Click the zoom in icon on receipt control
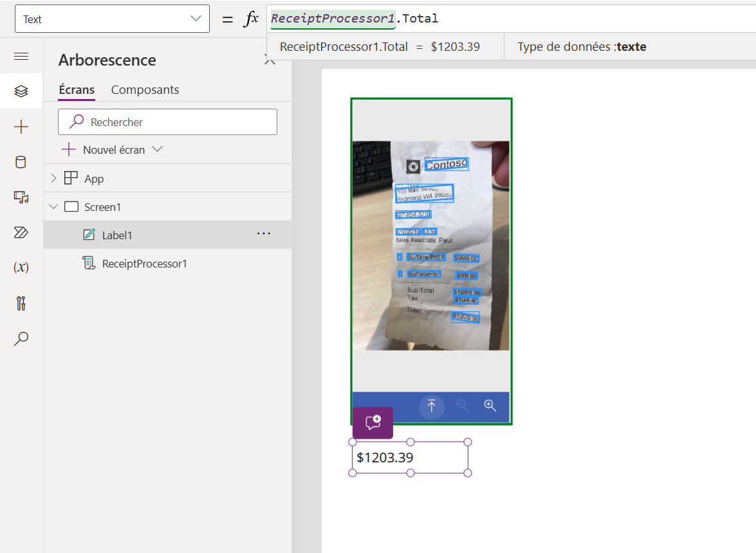The height and width of the screenshot is (553, 756). point(490,406)
